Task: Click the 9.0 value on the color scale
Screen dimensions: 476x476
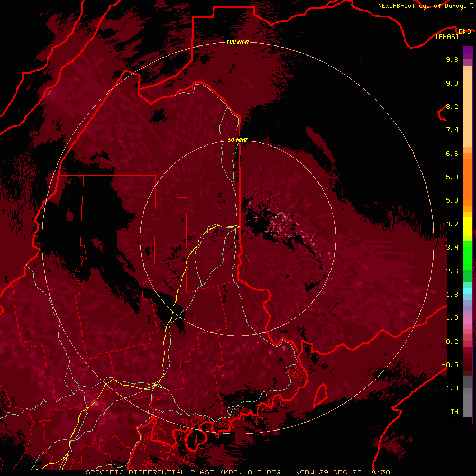Action: pyautogui.click(x=452, y=83)
